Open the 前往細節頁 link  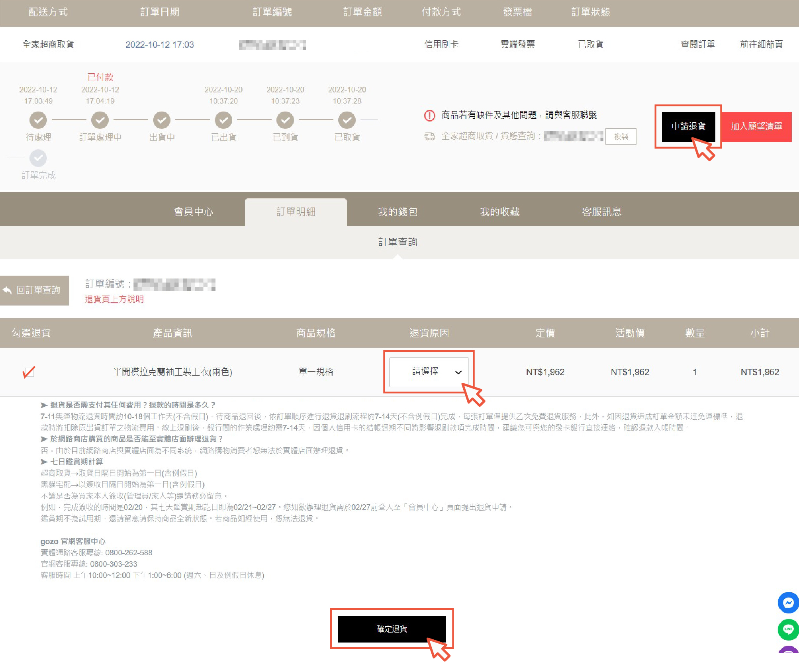761,44
